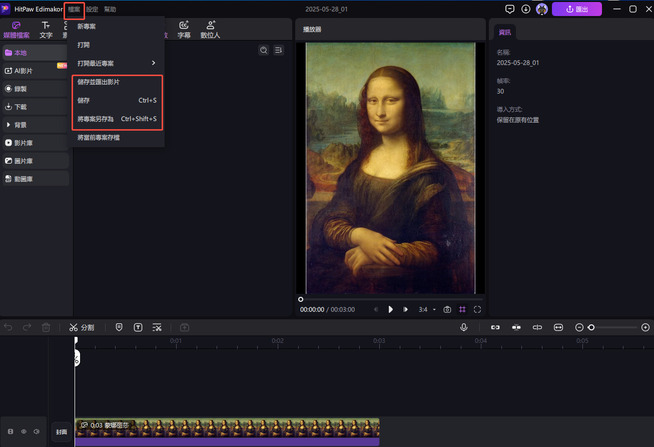The height and width of the screenshot is (447, 654).
Task: Zoom in the timeline with plus icon
Action: pos(645,327)
